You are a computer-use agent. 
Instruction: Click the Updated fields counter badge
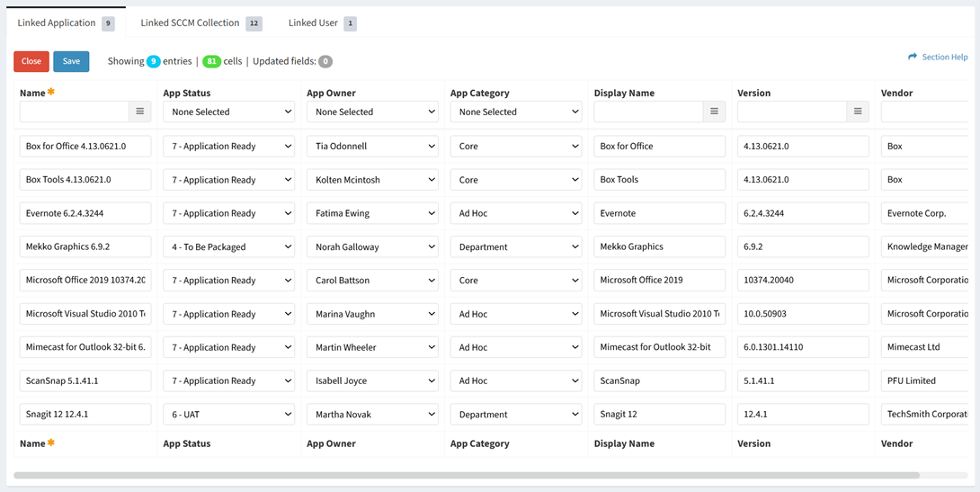click(x=325, y=61)
